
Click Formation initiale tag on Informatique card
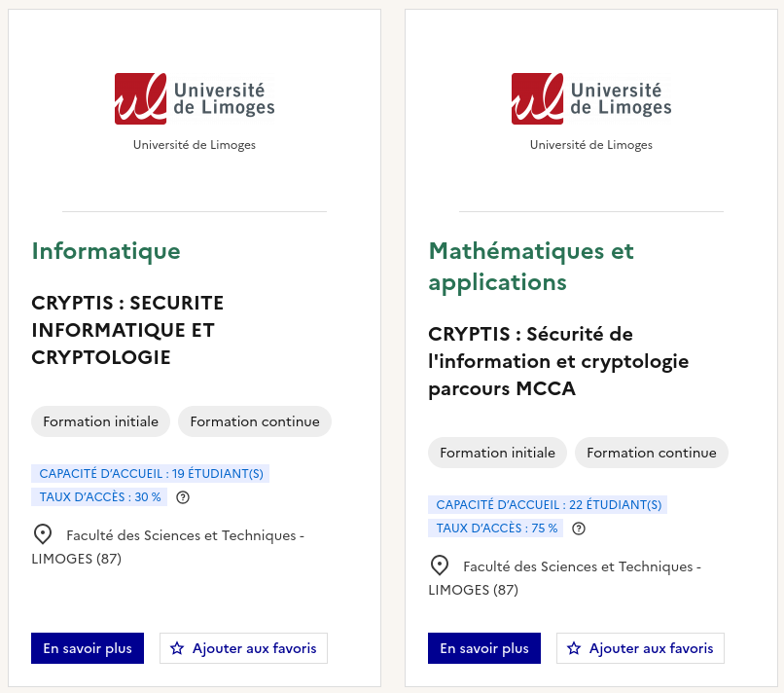pos(100,421)
